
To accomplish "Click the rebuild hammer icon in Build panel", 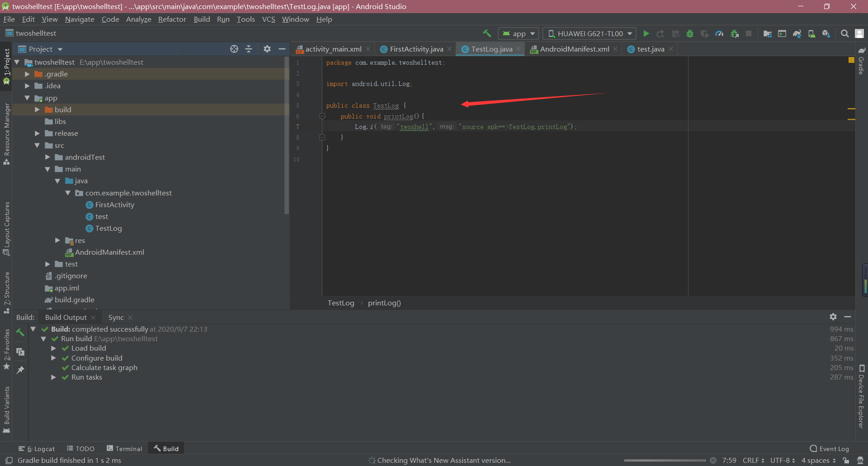I will [20, 333].
